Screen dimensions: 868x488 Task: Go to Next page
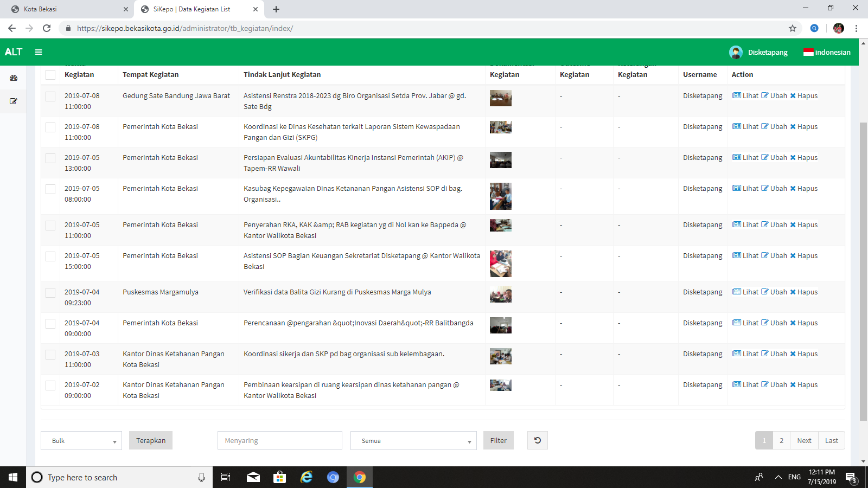[804, 440]
